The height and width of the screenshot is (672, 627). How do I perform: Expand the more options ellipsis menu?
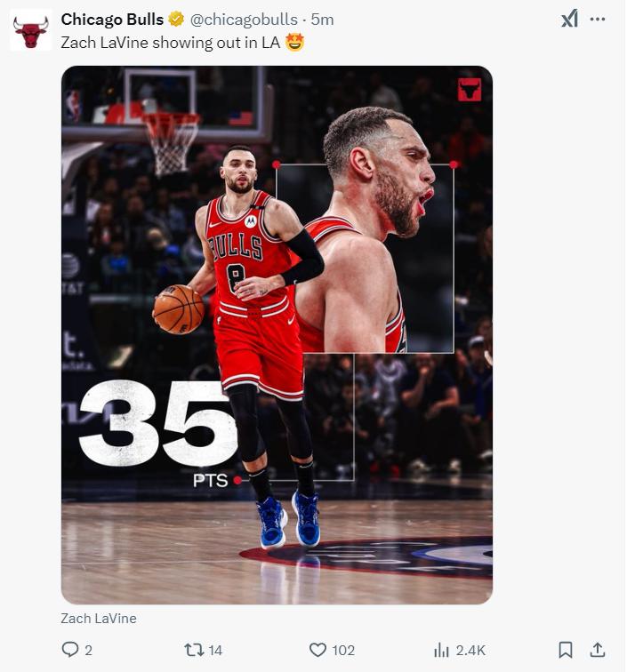pos(598,19)
